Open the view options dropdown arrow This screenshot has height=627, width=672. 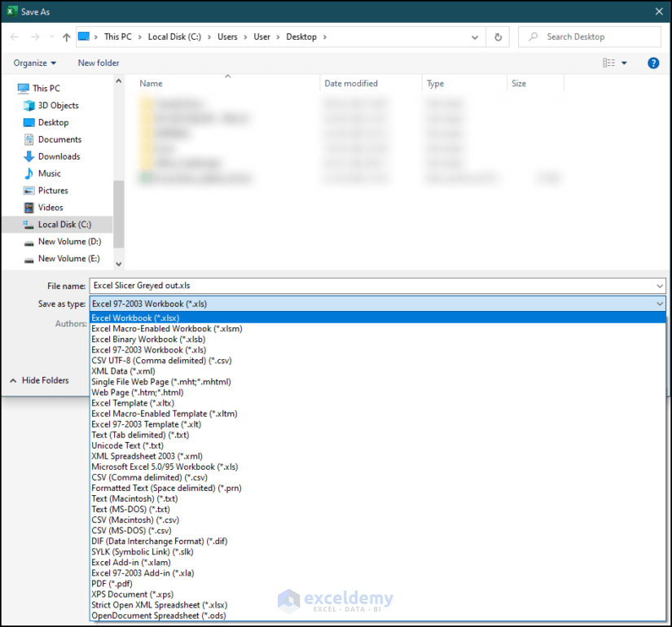tap(624, 63)
